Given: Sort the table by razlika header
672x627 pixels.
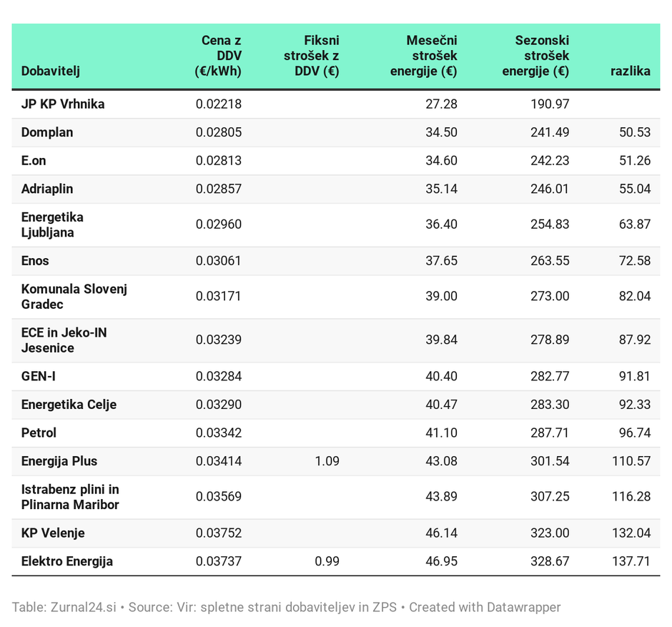Looking at the screenshot, I should pos(630,71).
